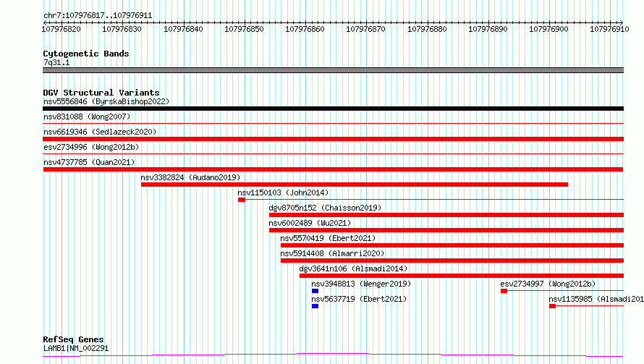The height and width of the screenshot is (364, 644).
Task: Open nsv5637719 (Ebert2021) label
Action: [359, 299]
